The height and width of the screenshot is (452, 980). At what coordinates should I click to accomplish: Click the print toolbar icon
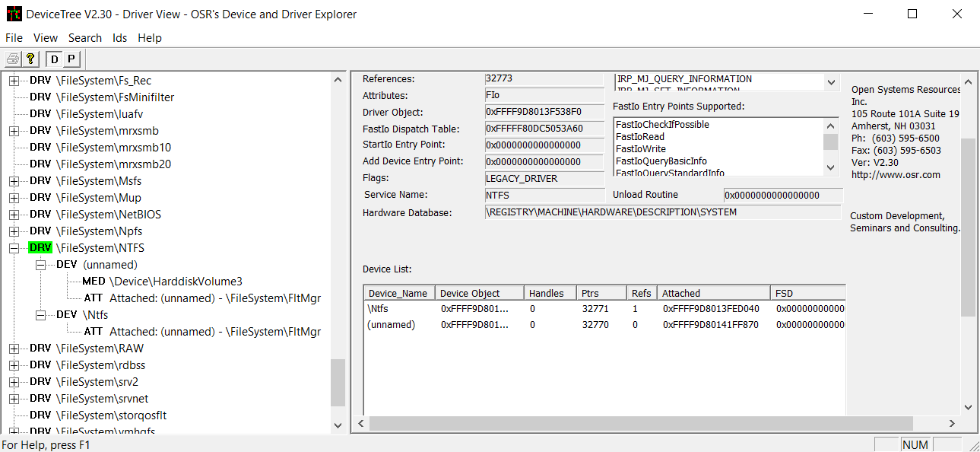(x=13, y=59)
